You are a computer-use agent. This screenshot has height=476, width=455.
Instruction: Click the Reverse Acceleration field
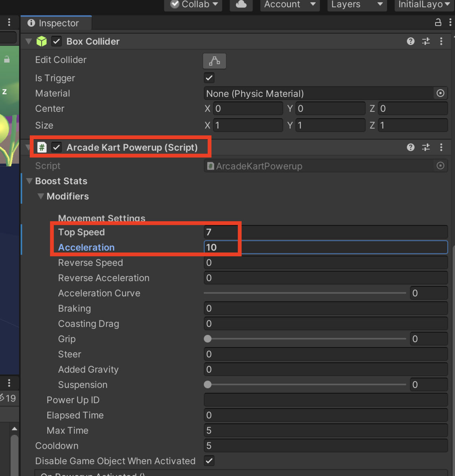[x=326, y=278]
